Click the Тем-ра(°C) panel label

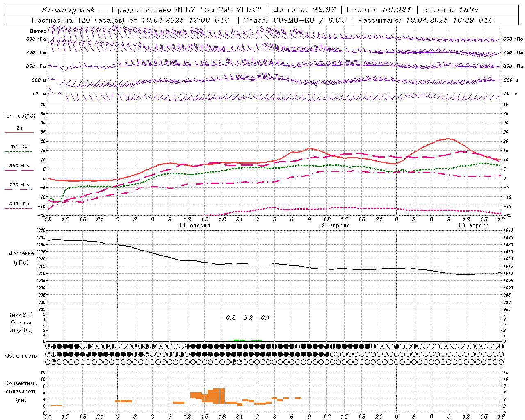click(19, 116)
